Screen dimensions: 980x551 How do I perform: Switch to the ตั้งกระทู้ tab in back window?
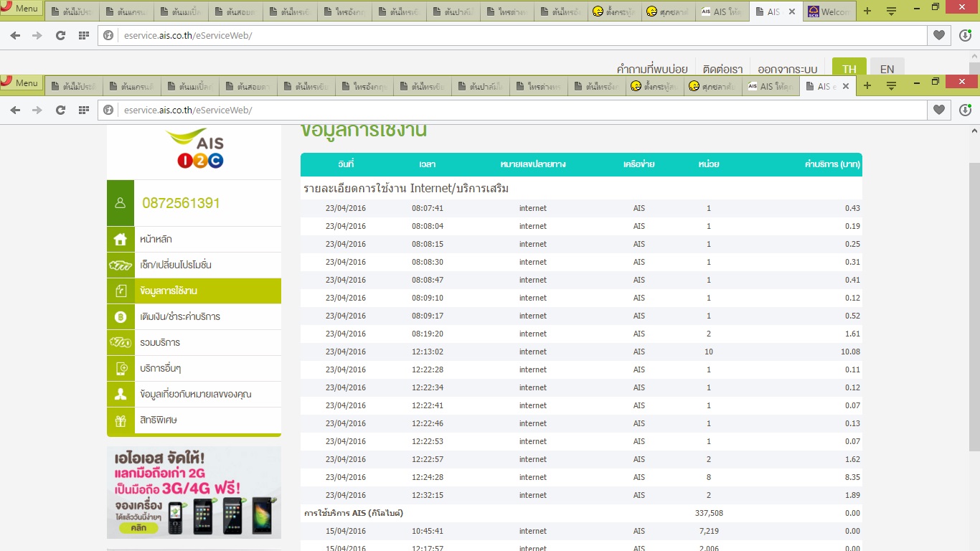615,12
